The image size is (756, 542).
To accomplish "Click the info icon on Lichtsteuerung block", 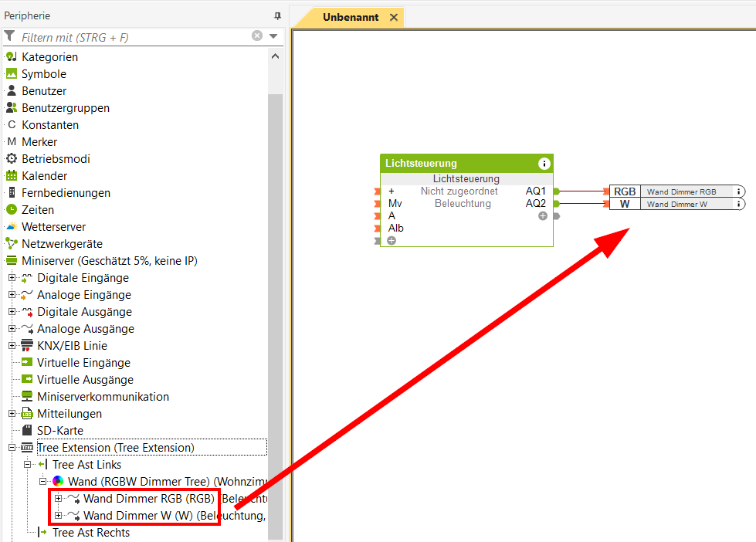I will tap(544, 164).
